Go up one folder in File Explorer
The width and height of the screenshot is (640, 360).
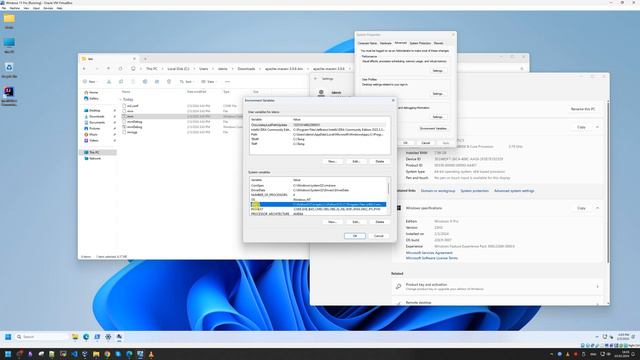tap(108, 69)
